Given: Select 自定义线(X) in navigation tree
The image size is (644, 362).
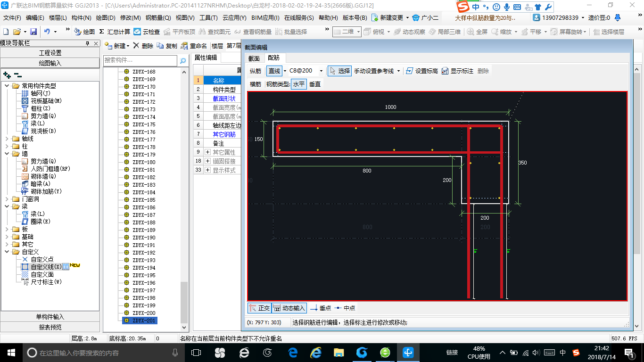Looking at the screenshot, I should [x=46, y=267].
